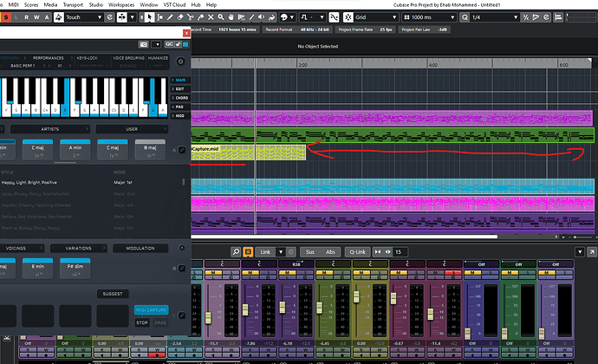
Task: Click the MIDI CAPTURE button
Action: (152, 309)
